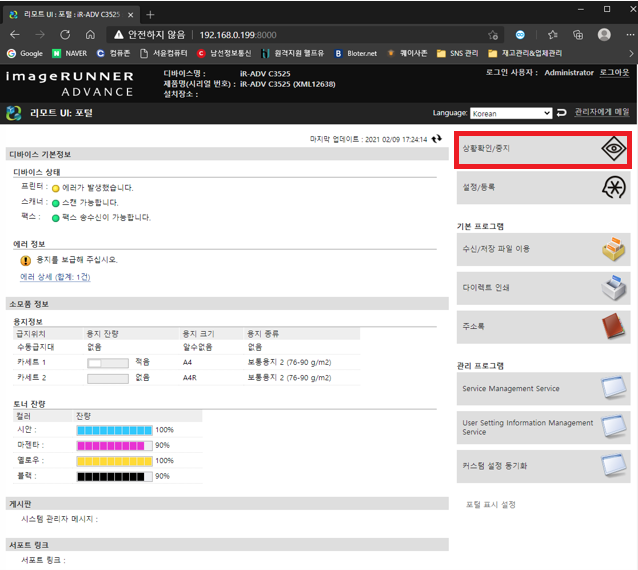Open the Bloter.net bookmark
The height and width of the screenshot is (570, 638).
(356, 53)
